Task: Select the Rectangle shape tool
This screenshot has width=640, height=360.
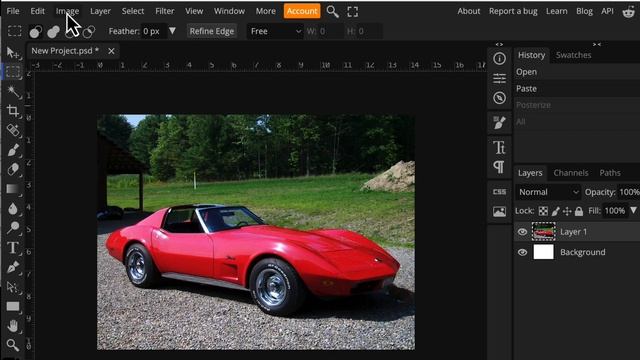Action: tap(13, 307)
